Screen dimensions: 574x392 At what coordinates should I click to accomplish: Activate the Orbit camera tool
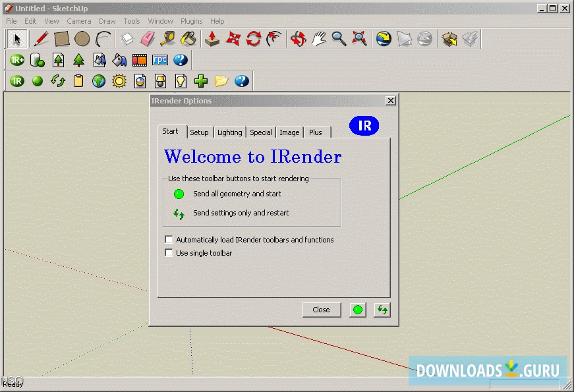coord(299,39)
